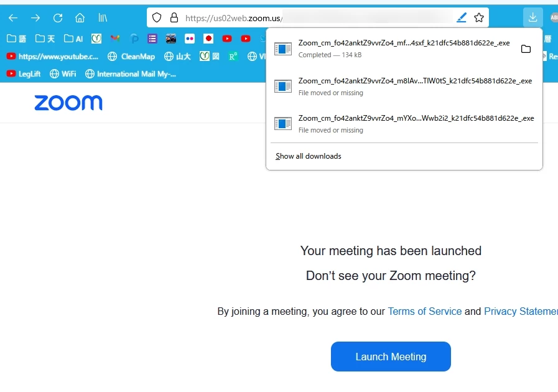Image resolution: width=558 pixels, height=392 pixels.
Task: Focus the zoom.us address bar
Action: point(319,18)
